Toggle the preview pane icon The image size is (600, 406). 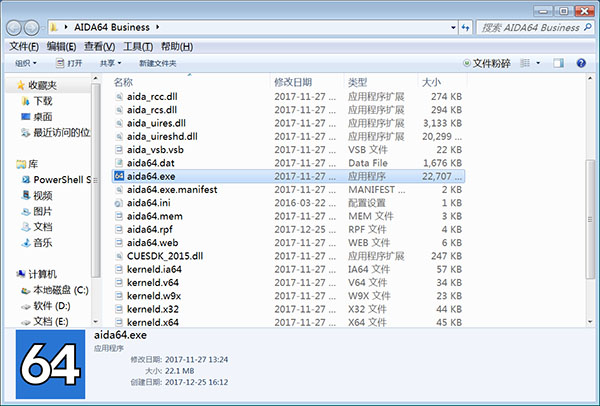(x=558, y=63)
